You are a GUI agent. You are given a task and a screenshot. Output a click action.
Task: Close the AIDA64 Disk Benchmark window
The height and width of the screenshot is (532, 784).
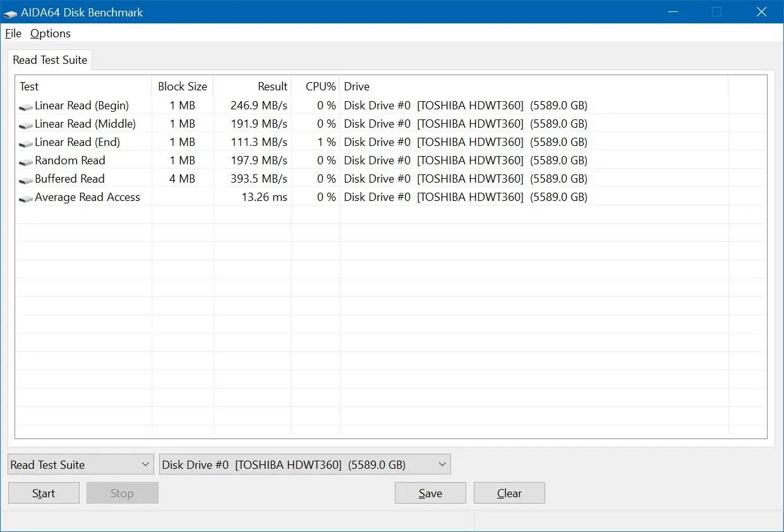tap(761, 11)
